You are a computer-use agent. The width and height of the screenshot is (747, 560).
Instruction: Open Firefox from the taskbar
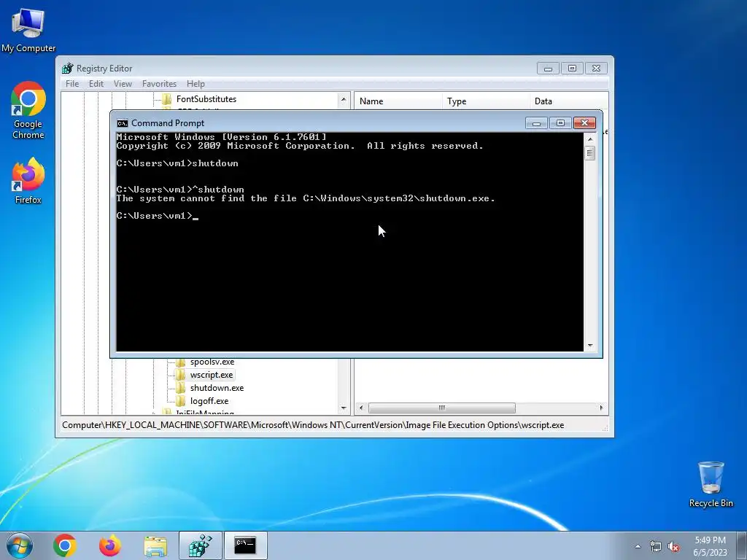(x=109, y=545)
